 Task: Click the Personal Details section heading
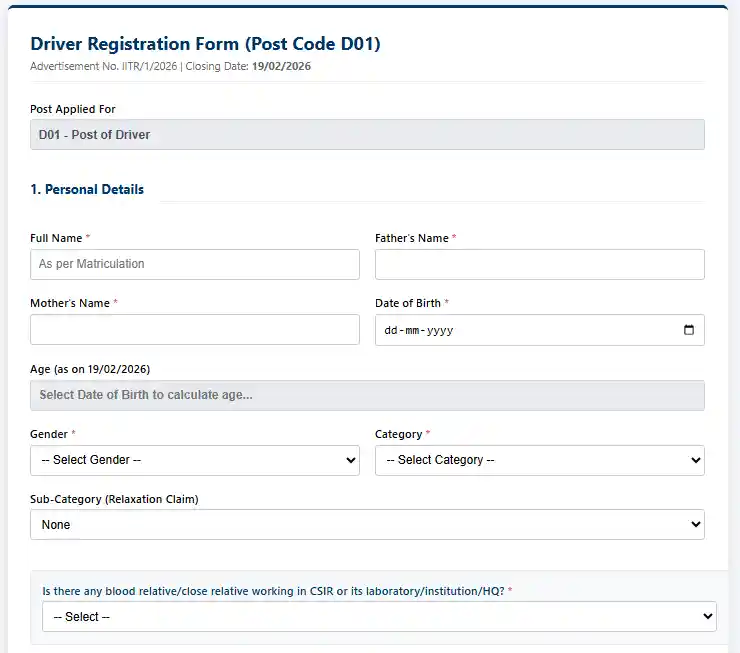click(x=87, y=189)
